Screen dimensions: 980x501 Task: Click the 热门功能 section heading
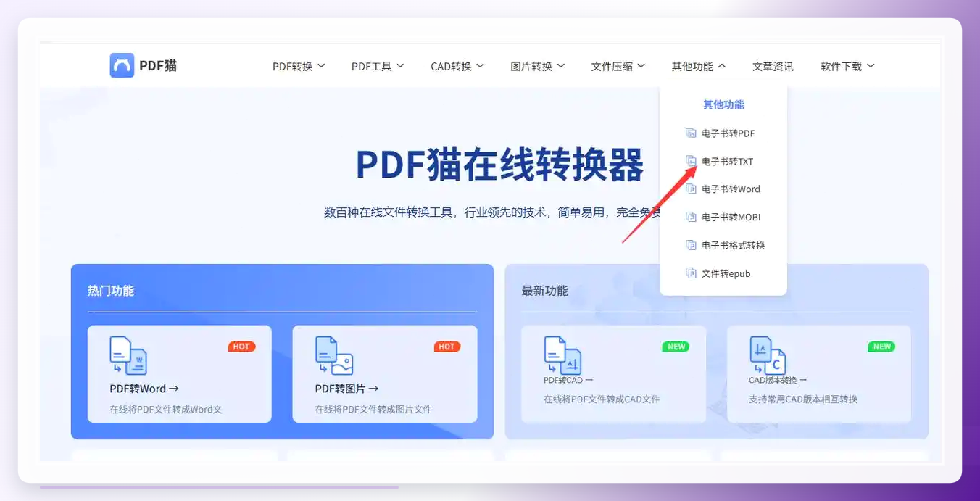(111, 291)
